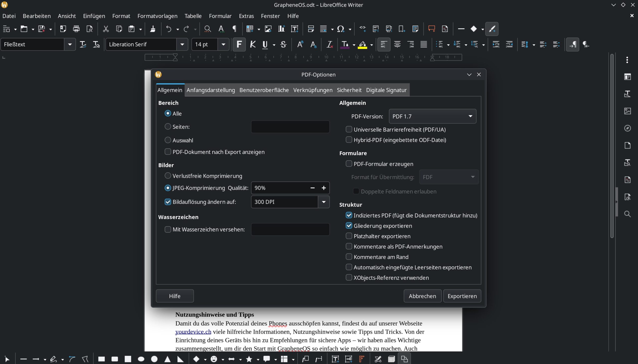Click the Cut scissors icon
This screenshot has width=638, height=364.
(x=106, y=29)
